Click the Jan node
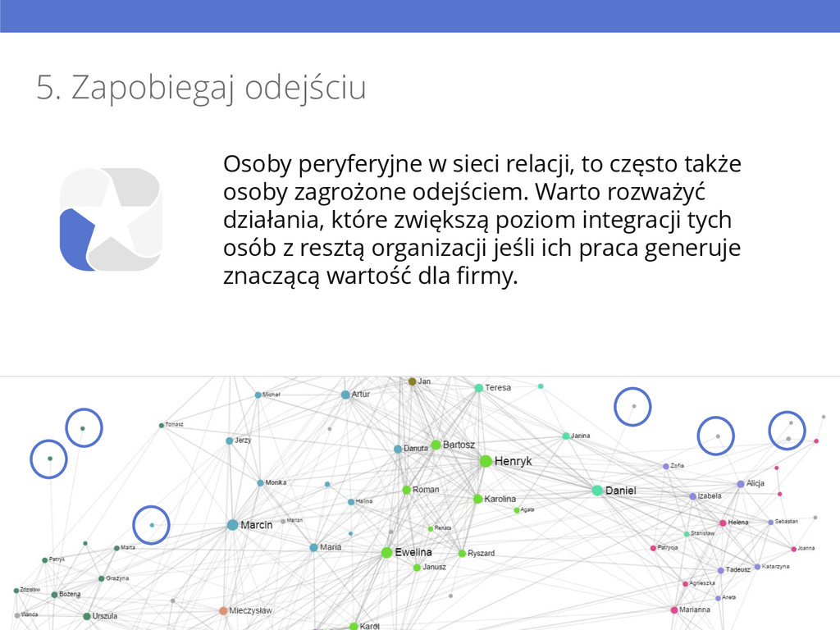The height and width of the screenshot is (630, 840). (412, 381)
